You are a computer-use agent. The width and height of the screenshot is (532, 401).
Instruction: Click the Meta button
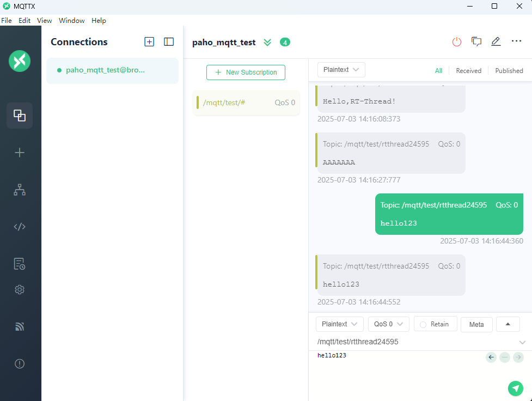(x=476, y=325)
